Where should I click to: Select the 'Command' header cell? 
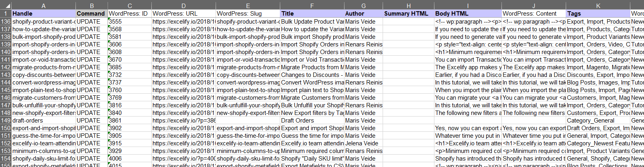92,14
